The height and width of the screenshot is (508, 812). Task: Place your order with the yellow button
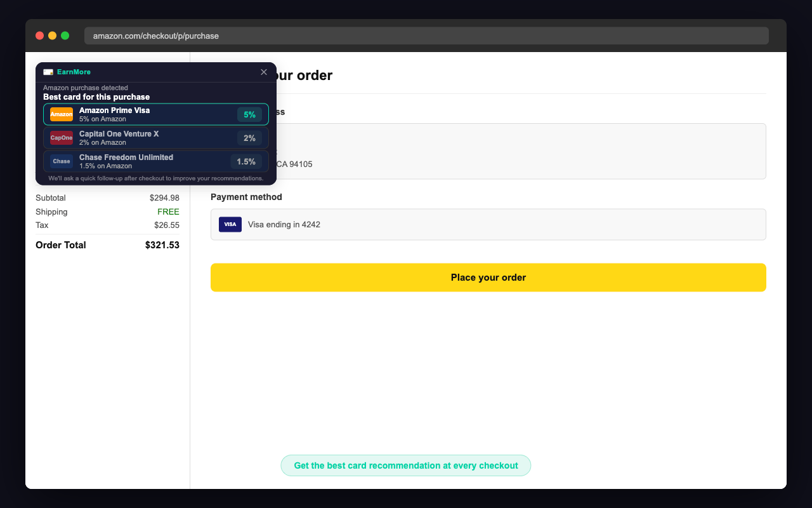[488, 277]
